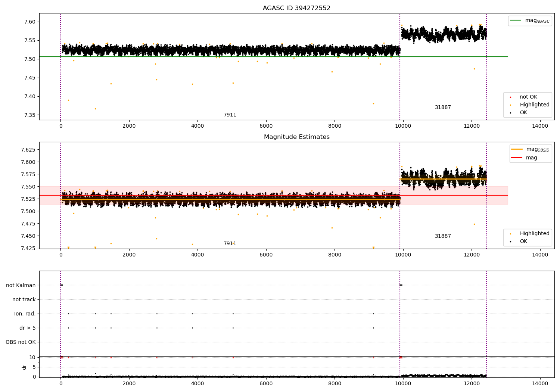This screenshot has height=392, width=560.
Task: Click the 7.600 y-axis tick label
Action: point(29,162)
